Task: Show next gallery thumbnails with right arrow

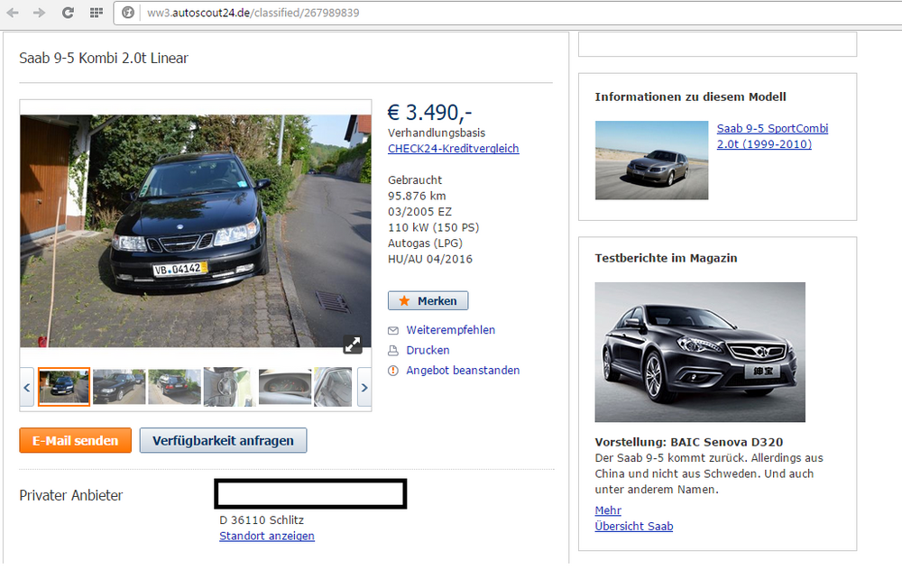Action: 364,388
